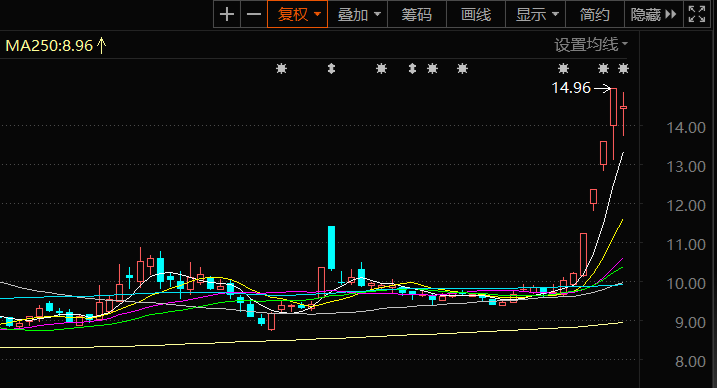Click the rightmost starburst event marker
717x388 pixels.
click(623, 69)
